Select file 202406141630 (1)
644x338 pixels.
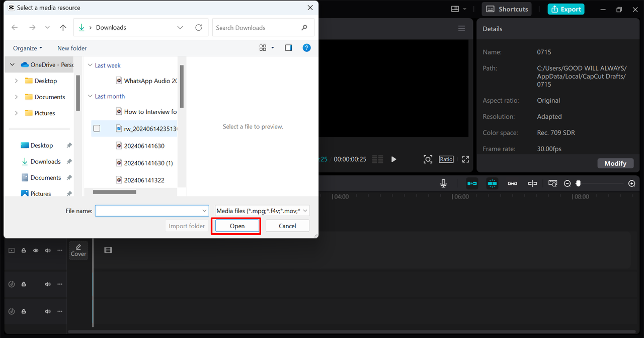(x=144, y=163)
